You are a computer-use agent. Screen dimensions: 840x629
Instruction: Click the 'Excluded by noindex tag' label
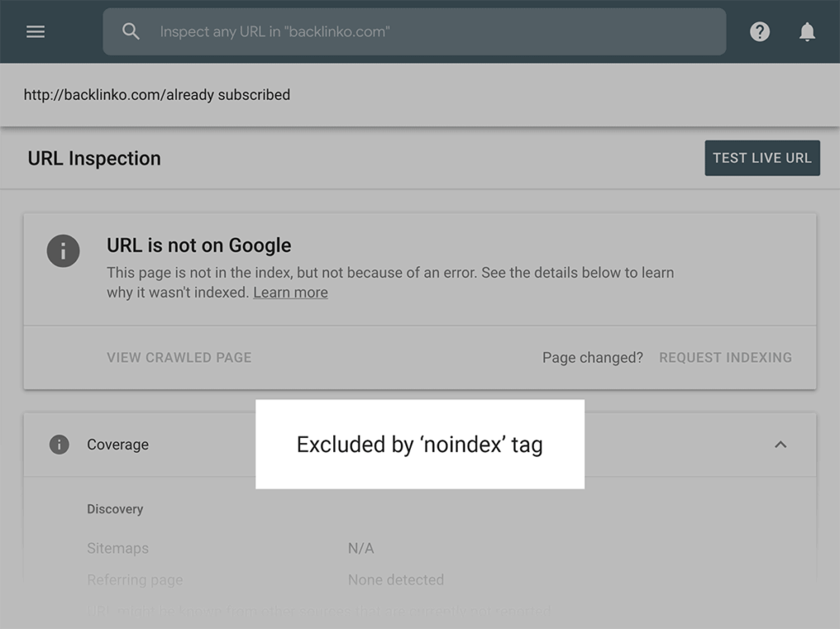(419, 444)
